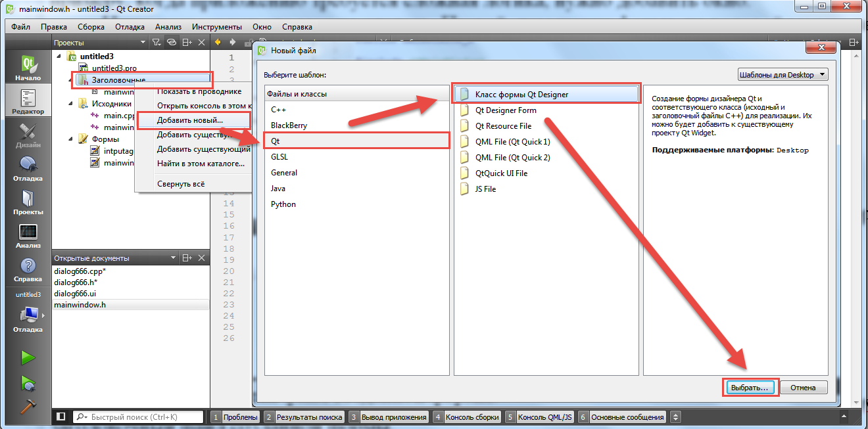This screenshot has width=868, height=429.
Task: Open the Отладка menu in the menu bar
Action: pyautogui.click(x=130, y=27)
